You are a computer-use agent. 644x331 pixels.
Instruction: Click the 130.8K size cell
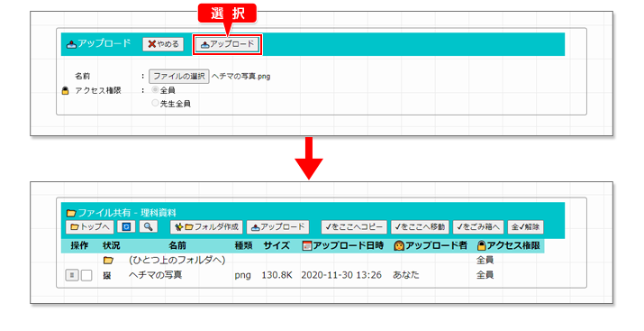277,275
